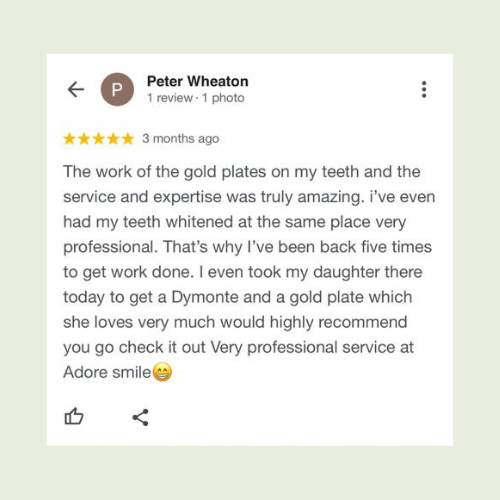Go back using the left arrow
500x500 pixels.
tap(76, 89)
